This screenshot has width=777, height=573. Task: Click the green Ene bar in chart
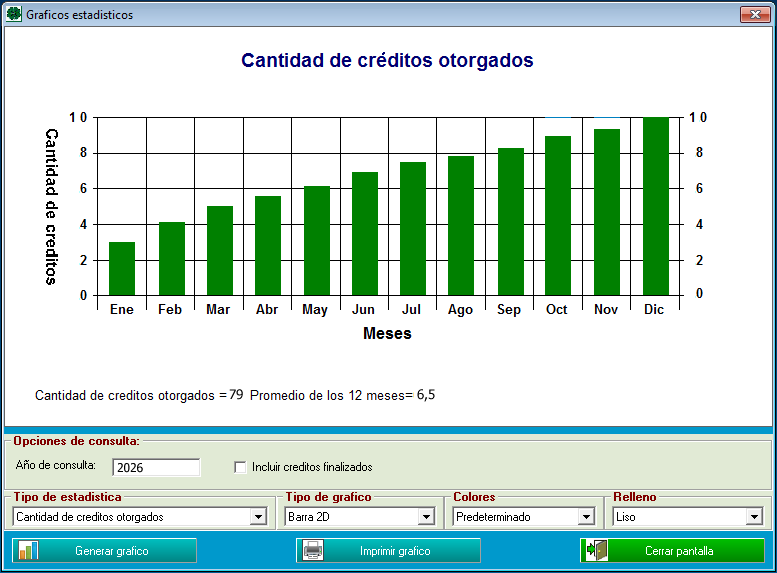(x=122, y=268)
